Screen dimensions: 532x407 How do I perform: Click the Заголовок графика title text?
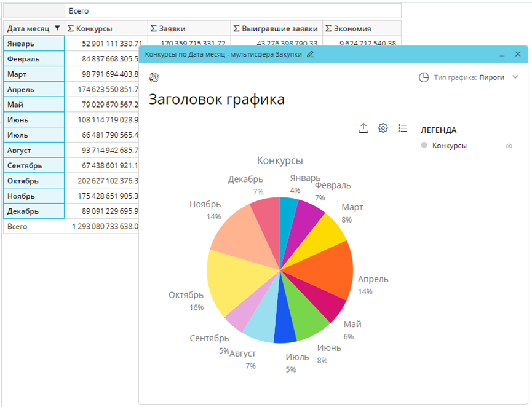(x=216, y=99)
